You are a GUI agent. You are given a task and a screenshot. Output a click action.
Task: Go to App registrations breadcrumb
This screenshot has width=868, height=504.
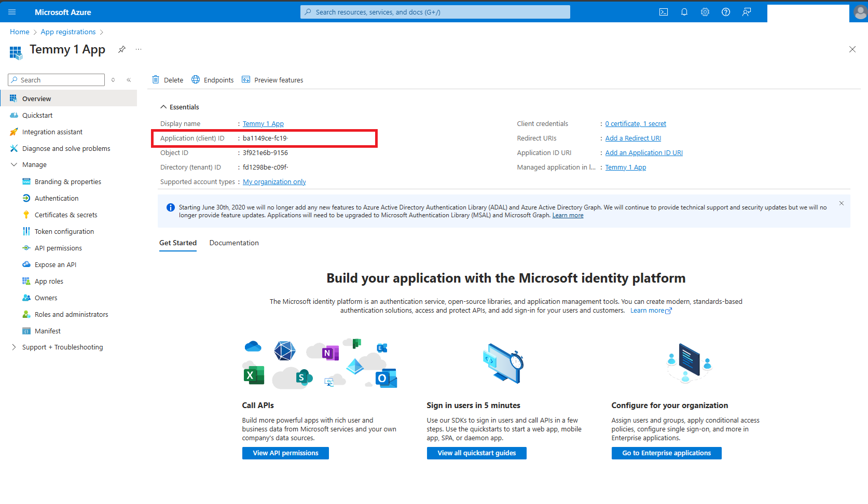coord(68,32)
